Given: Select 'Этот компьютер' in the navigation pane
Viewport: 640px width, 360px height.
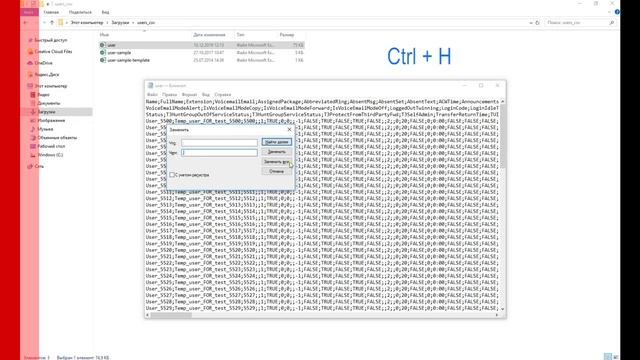Looking at the screenshot, I should tap(51, 86).
